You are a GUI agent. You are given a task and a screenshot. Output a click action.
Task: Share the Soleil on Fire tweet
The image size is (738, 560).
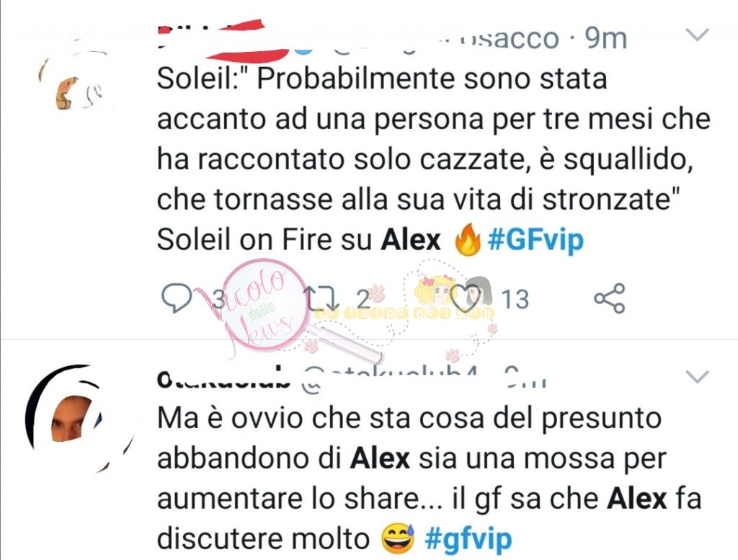point(610,298)
